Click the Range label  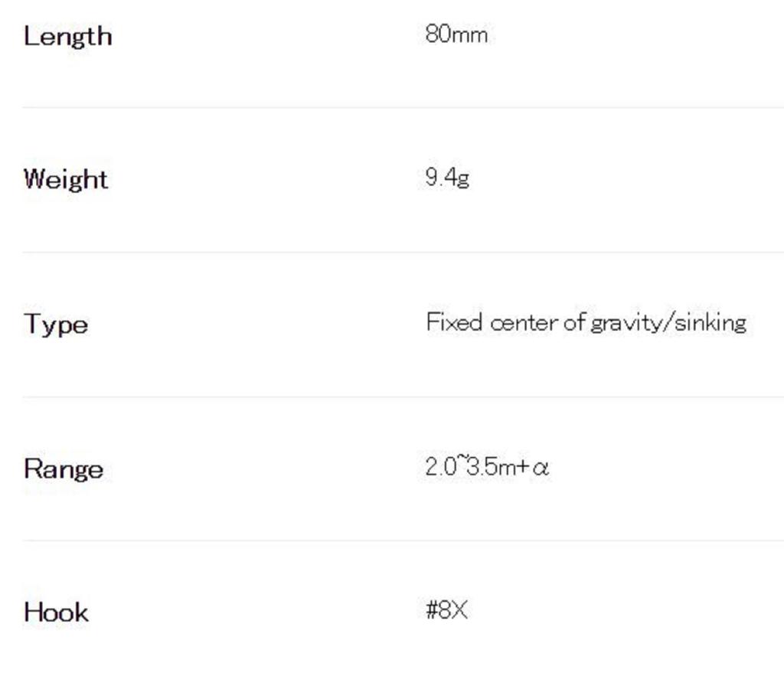(64, 468)
